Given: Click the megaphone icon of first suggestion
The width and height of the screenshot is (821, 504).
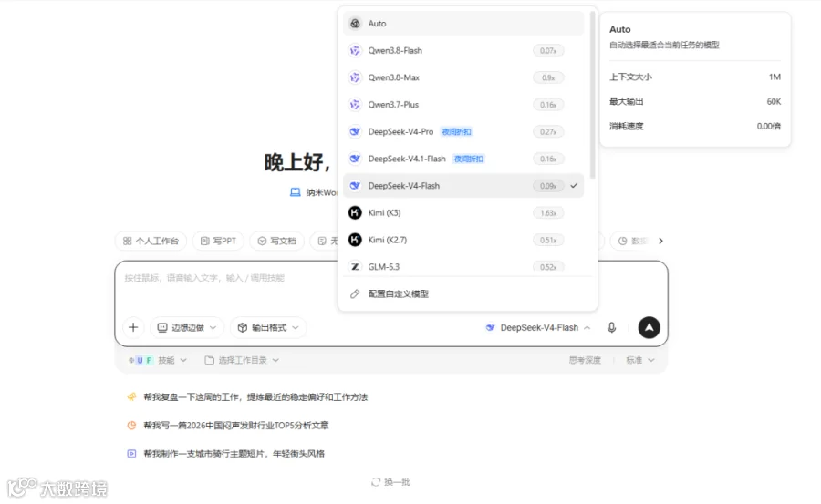Looking at the screenshot, I should click(x=131, y=397).
